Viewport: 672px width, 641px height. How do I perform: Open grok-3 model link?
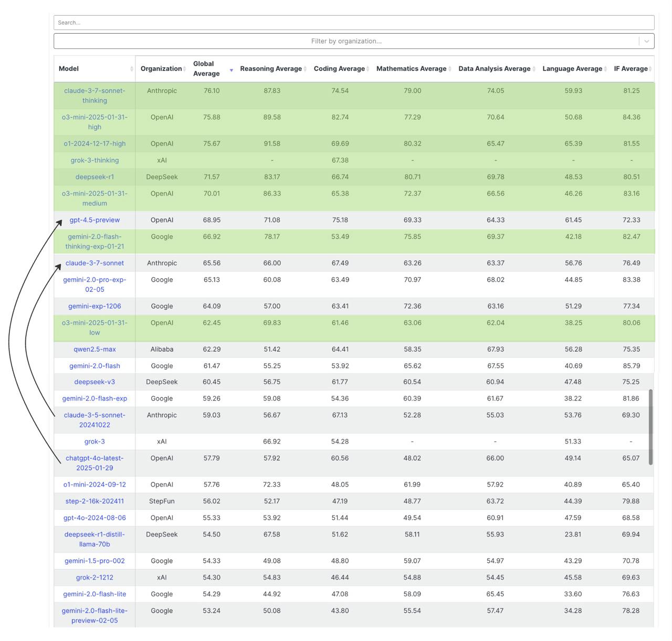tap(94, 442)
